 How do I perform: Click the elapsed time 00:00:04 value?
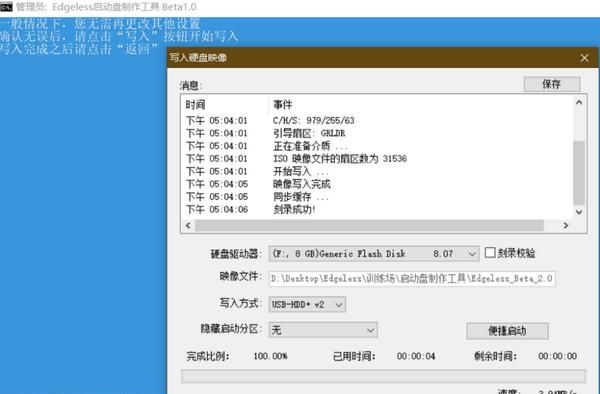(x=416, y=357)
